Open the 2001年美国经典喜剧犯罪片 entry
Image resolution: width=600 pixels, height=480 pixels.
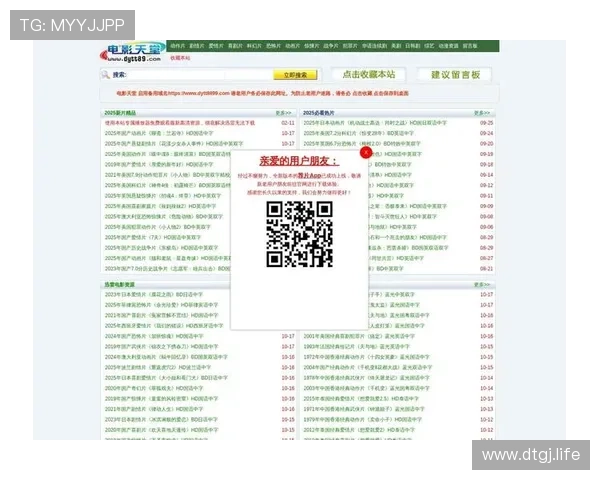[359, 336]
